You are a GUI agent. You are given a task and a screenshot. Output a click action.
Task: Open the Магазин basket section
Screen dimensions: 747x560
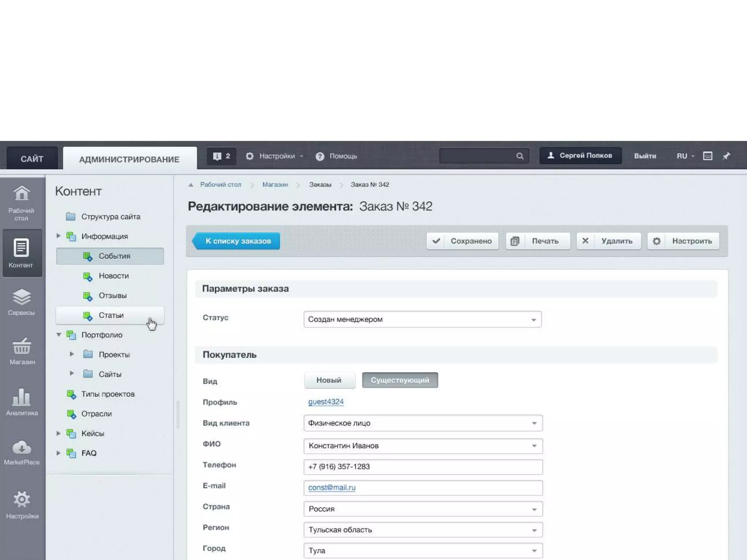[x=22, y=351]
